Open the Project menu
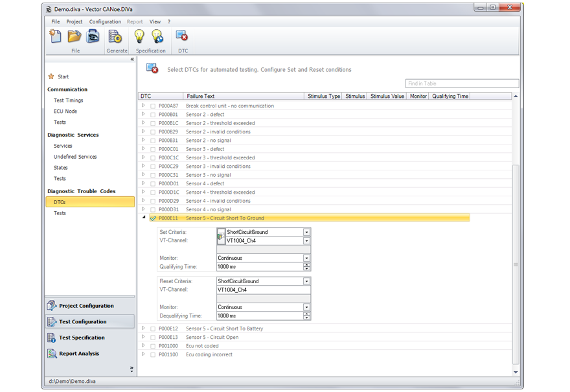This screenshot has width=570, height=392. pyautogui.click(x=74, y=22)
